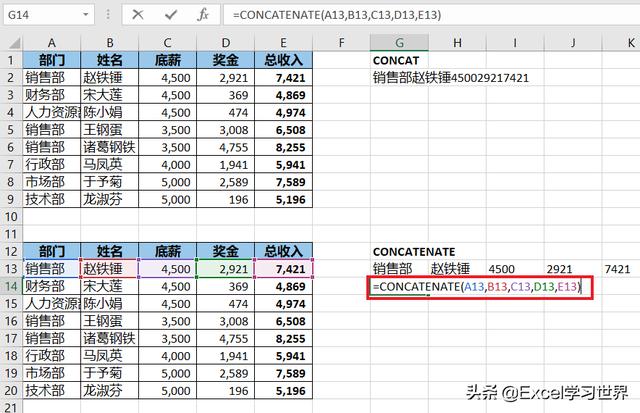The image size is (640, 413).
Task: Select cell B13 赵铁锤 highlighted red
Action: tap(110, 269)
